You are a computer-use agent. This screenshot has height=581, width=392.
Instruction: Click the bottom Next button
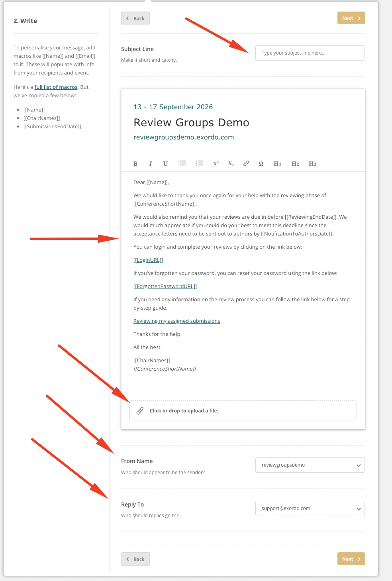coord(351,559)
